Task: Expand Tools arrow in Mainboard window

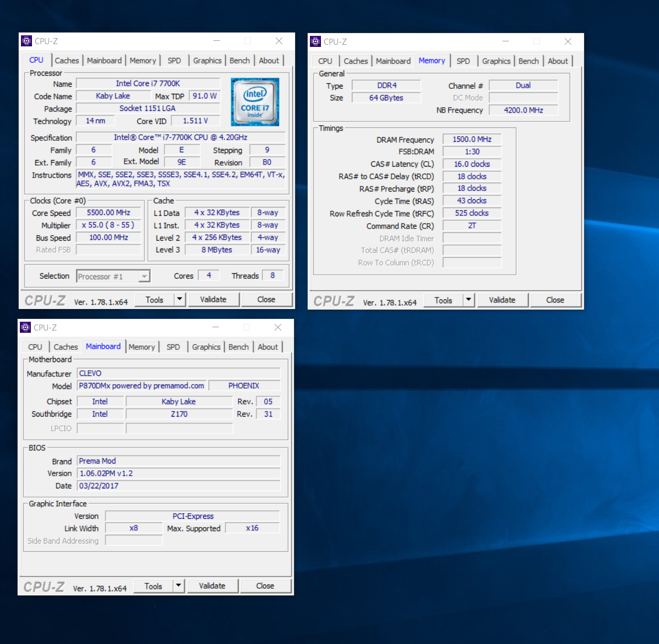Action: point(178,586)
